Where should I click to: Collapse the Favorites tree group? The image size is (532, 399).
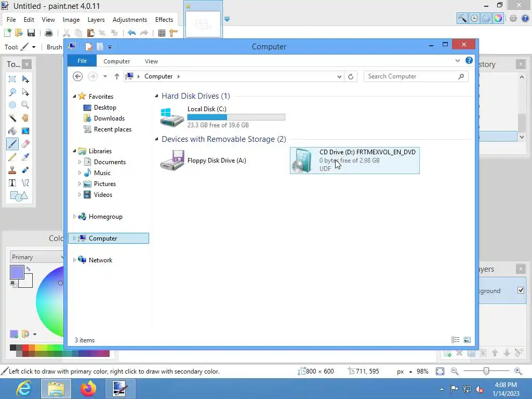[74, 96]
